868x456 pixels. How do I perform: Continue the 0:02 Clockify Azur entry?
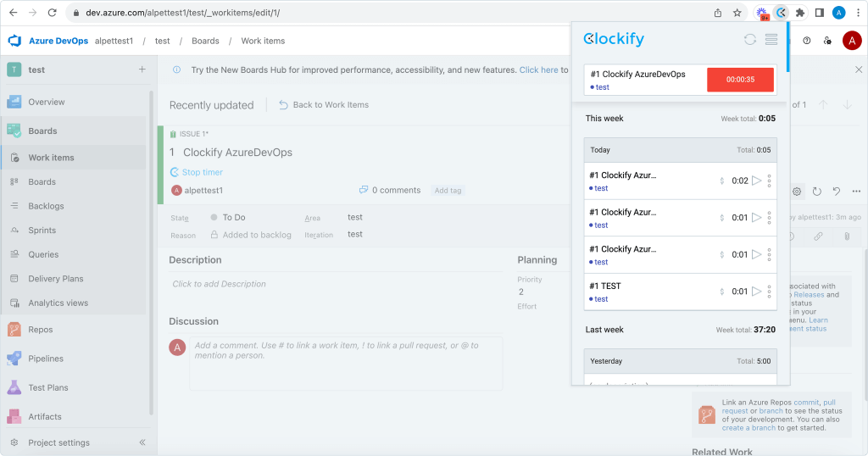(757, 181)
